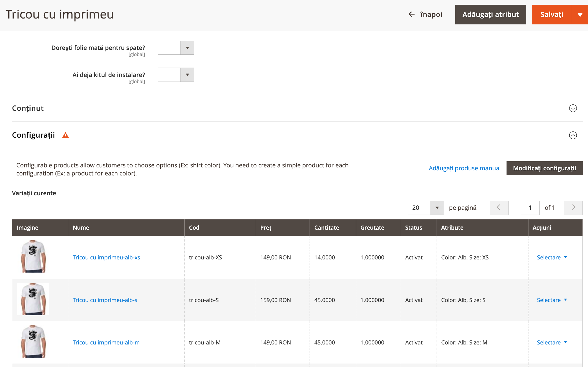
Task: Open the 'Ai deja kitul de instalare?' dropdown
Action: click(176, 75)
